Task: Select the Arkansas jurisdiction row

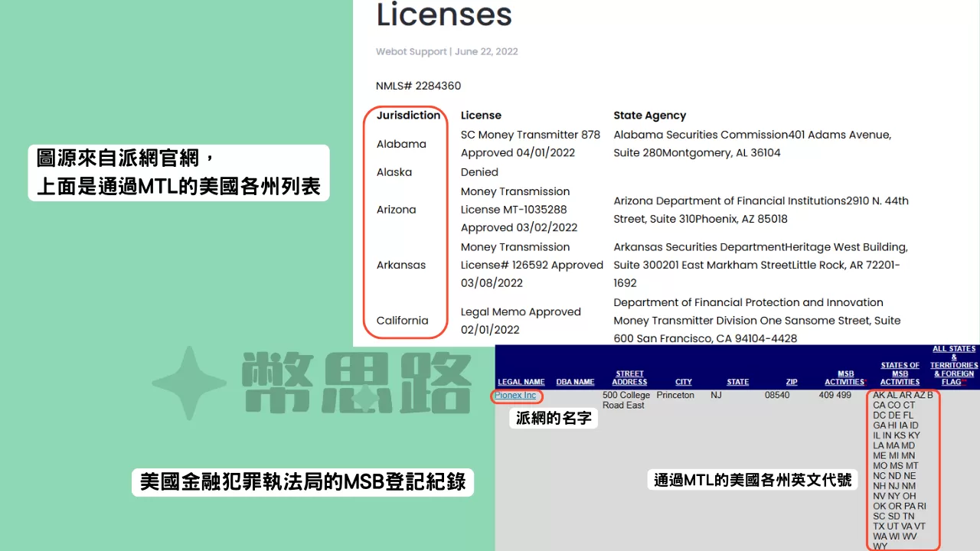Action: tap(400, 265)
